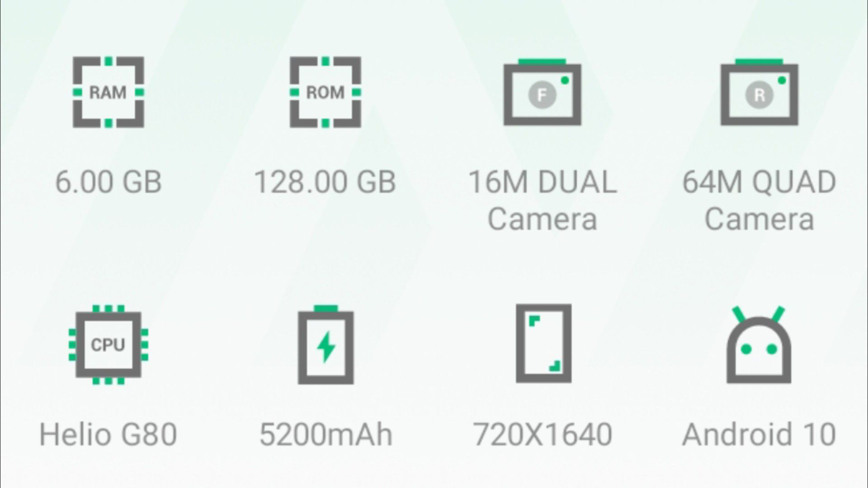This screenshot has height=488, width=868.
Task: Click the RAM chip icon
Action: pos(108,92)
